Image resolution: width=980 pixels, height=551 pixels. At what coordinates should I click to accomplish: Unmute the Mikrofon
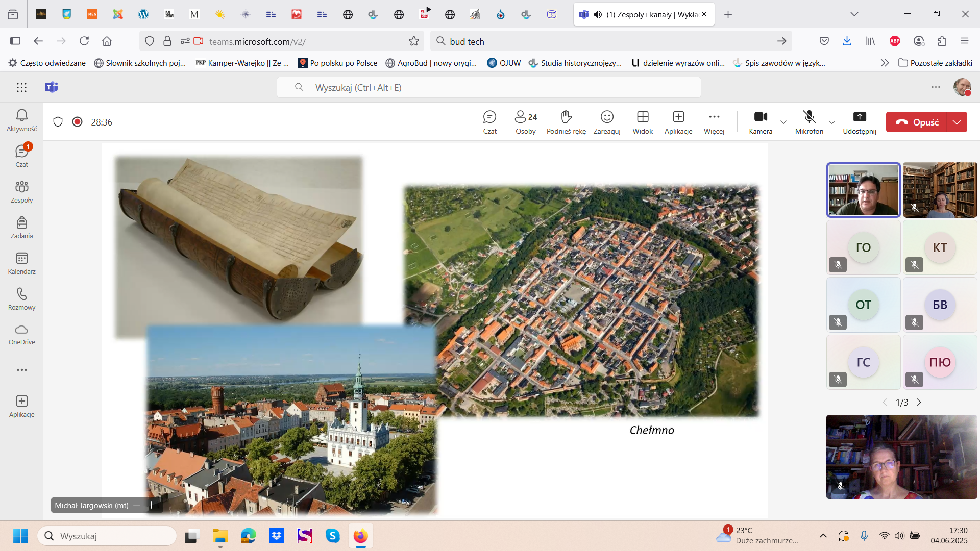pyautogui.click(x=809, y=122)
